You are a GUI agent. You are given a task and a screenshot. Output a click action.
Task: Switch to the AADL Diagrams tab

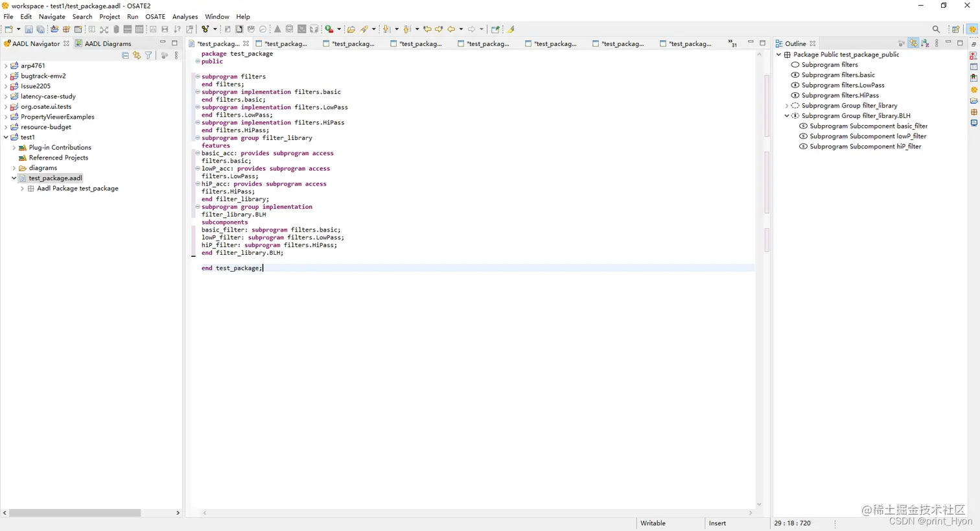pyautogui.click(x=103, y=43)
